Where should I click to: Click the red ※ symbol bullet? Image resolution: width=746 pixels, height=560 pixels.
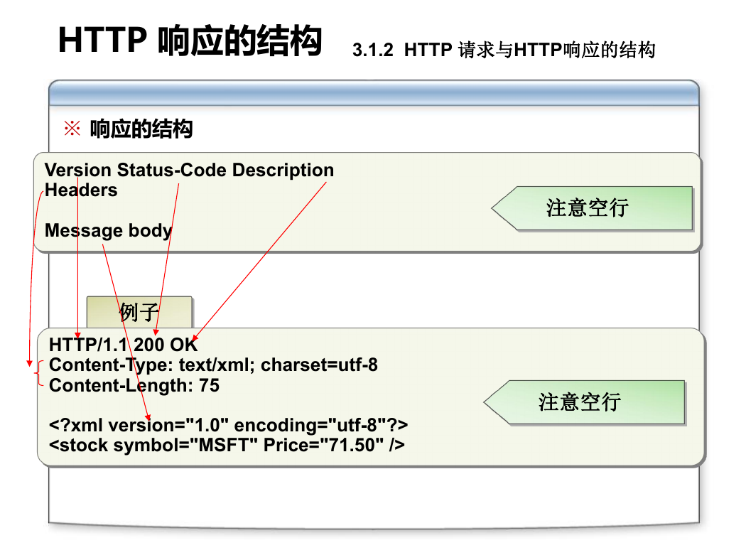pyautogui.click(x=72, y=129)
